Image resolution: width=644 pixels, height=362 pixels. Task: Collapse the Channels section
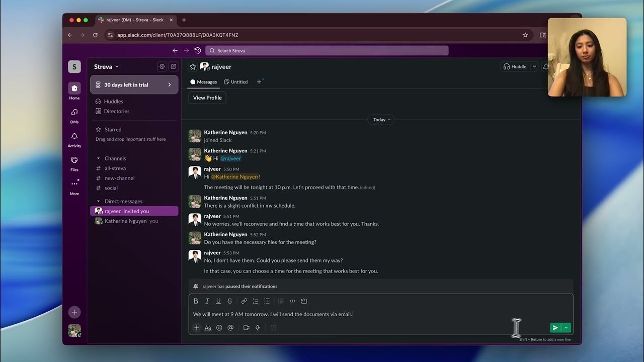click(99, 158)
